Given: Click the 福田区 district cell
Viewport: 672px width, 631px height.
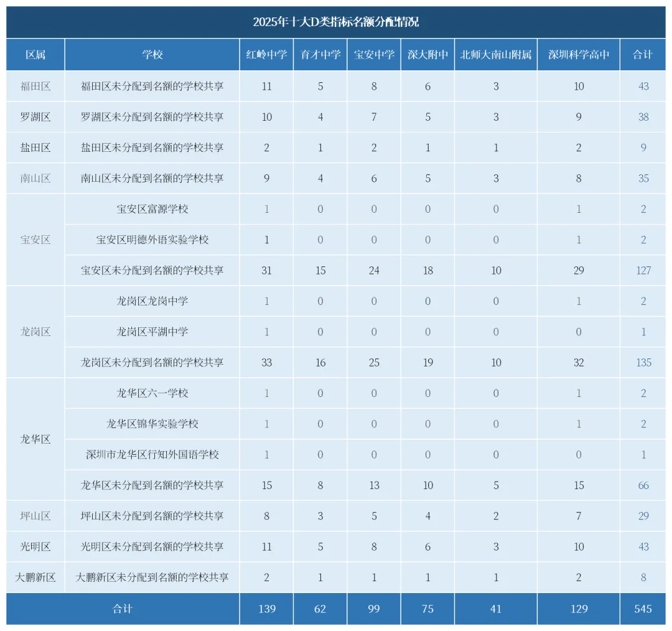Looking at the screenshot, I should 35,86.
